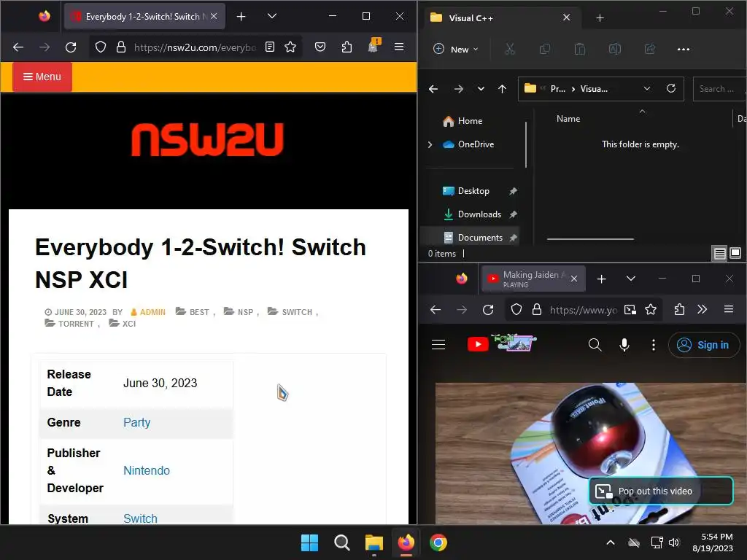Open Downloads in Explorer navigation pane
747x560 pixels.
click(x=479, y=214)
